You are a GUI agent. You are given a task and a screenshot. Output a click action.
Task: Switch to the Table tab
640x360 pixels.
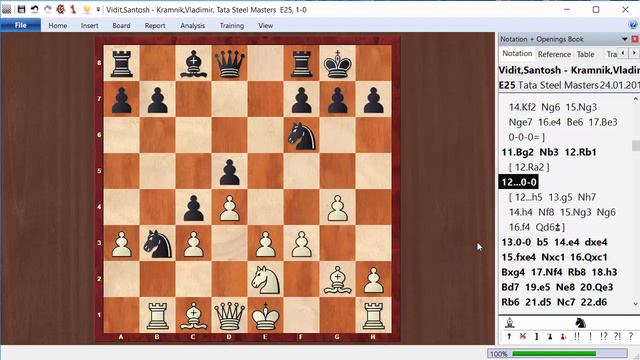coord(585,54)
